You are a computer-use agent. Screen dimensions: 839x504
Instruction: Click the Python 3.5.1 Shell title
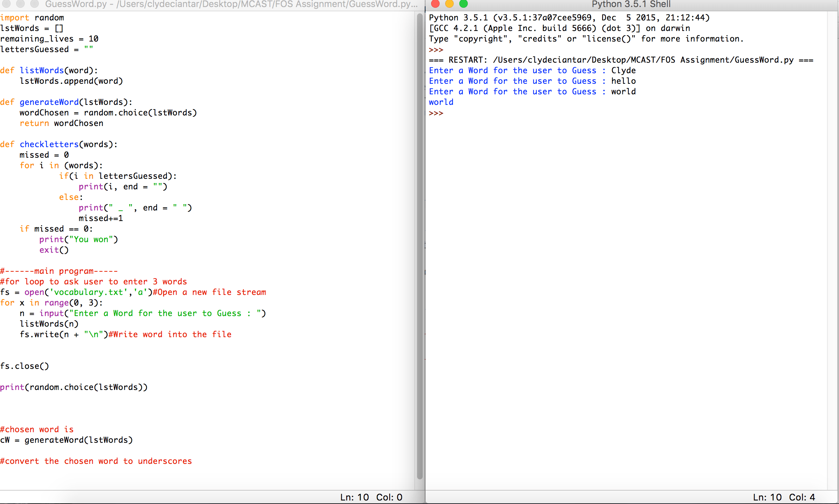(x=631, y=4)
